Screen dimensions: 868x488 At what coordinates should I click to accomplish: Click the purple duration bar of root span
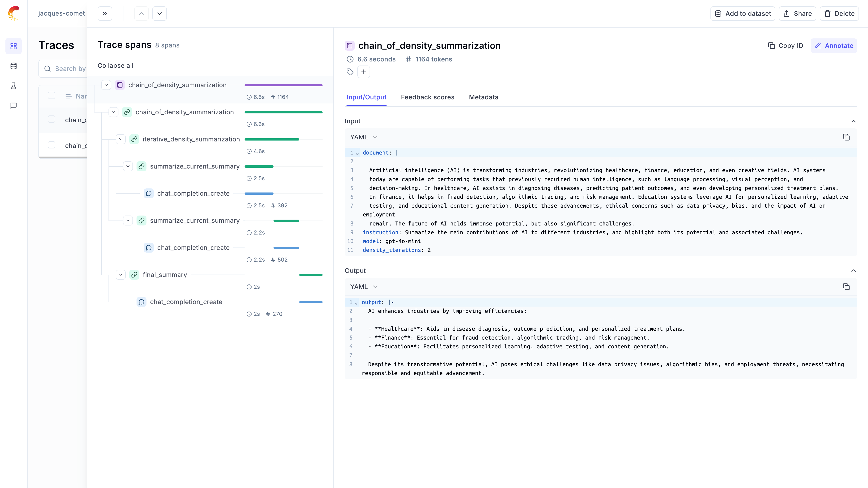click(283, 85)
